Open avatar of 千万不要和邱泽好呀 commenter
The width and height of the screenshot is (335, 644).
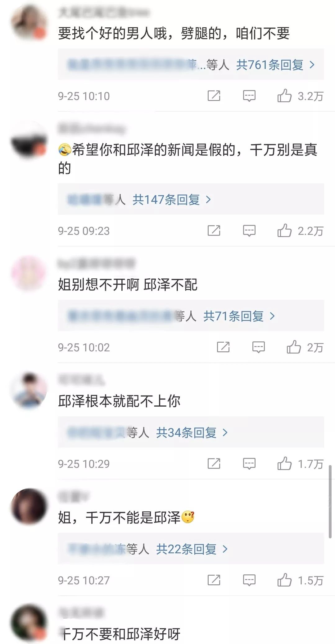[x=29, y=623]
